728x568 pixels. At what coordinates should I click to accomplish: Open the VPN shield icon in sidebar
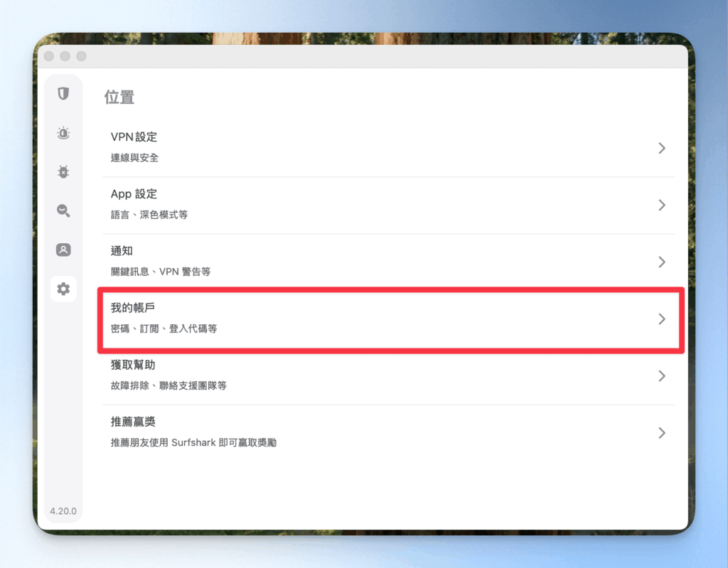(x=63, y=94)
